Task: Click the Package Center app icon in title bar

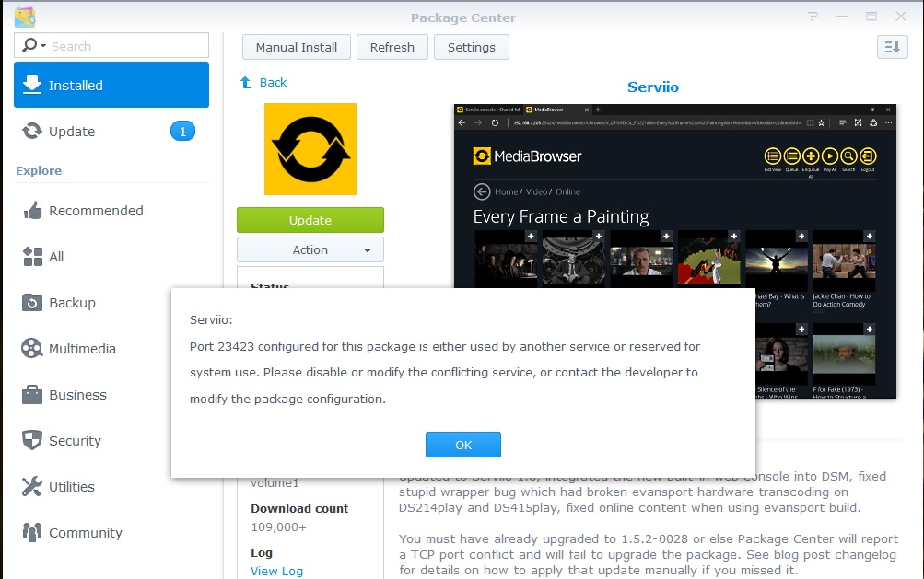Action: coord(25,17)
